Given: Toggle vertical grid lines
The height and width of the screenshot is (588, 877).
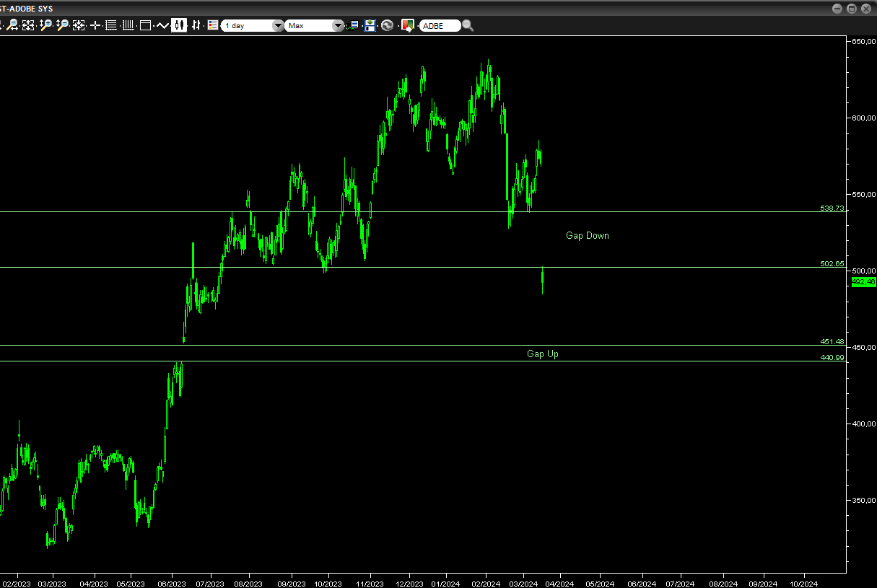Looking at the screenshot, I should point(128,25).
